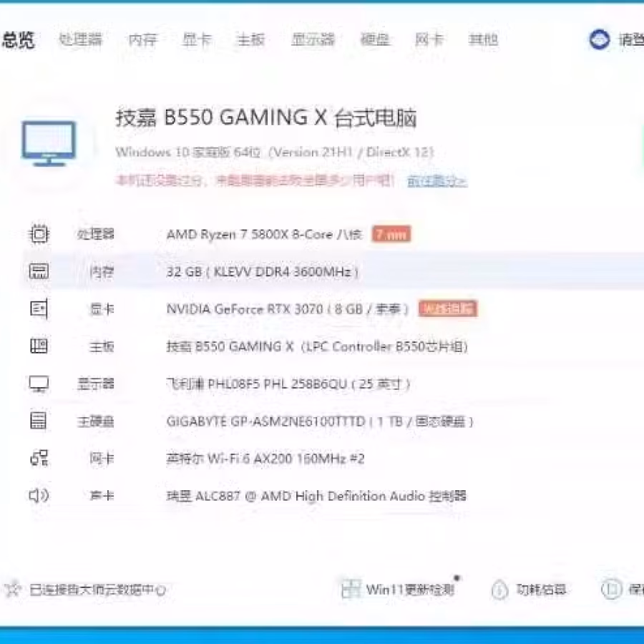Switch to the 显卡 tab
This screenshot has width=644, height=644.
(197, 40)
